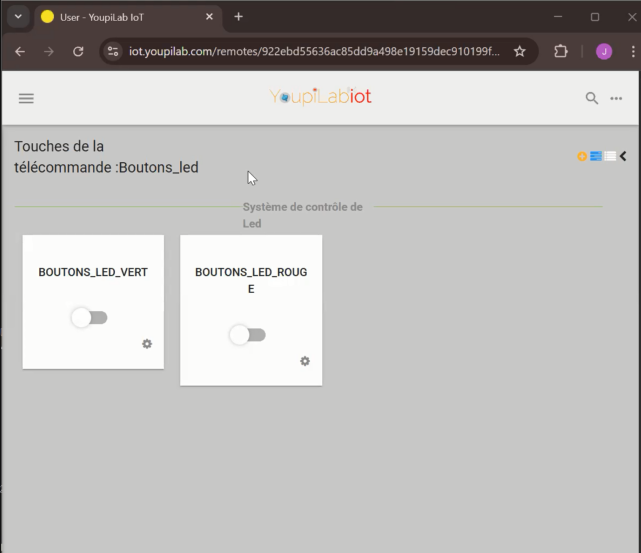Open Chrome three-dot menu
Screen dimensions: 641x553
coord(633,51)
